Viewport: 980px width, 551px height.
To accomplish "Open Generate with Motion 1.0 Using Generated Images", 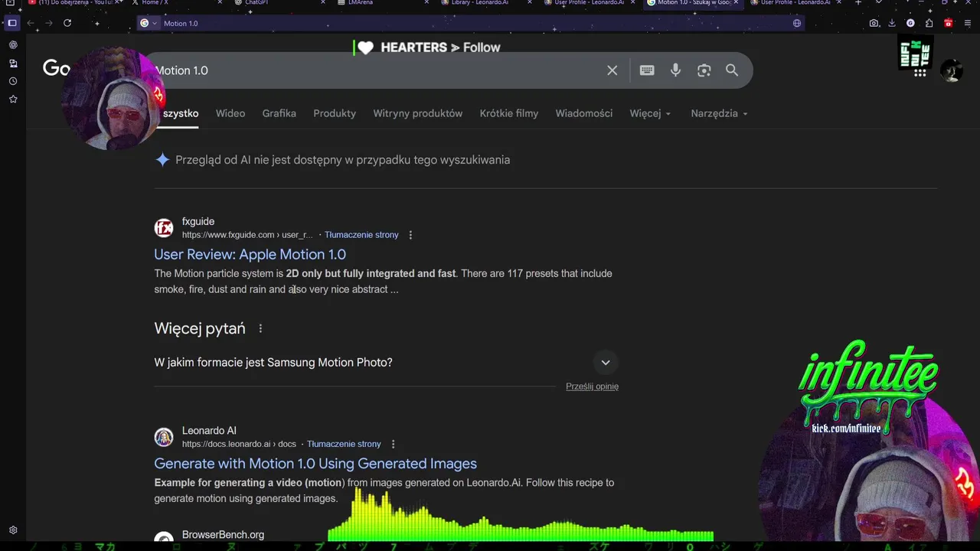I will 315,464.
